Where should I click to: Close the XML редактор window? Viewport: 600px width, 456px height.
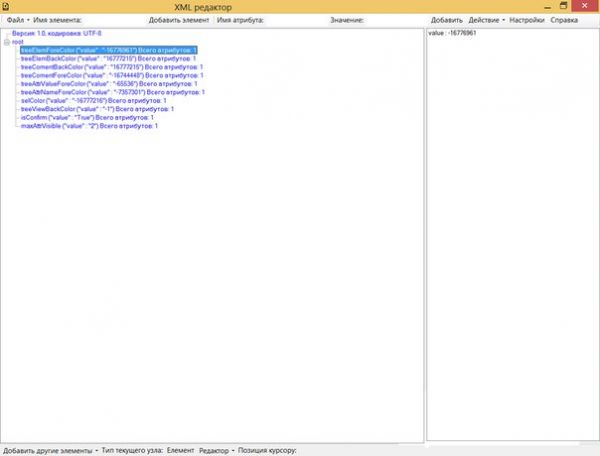585,6
